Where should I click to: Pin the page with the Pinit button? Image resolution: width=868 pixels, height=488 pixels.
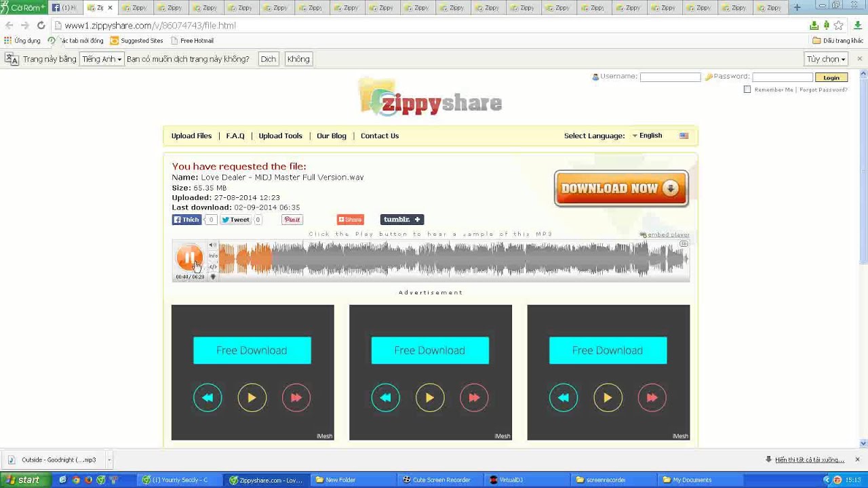click(x=292, y=220)
